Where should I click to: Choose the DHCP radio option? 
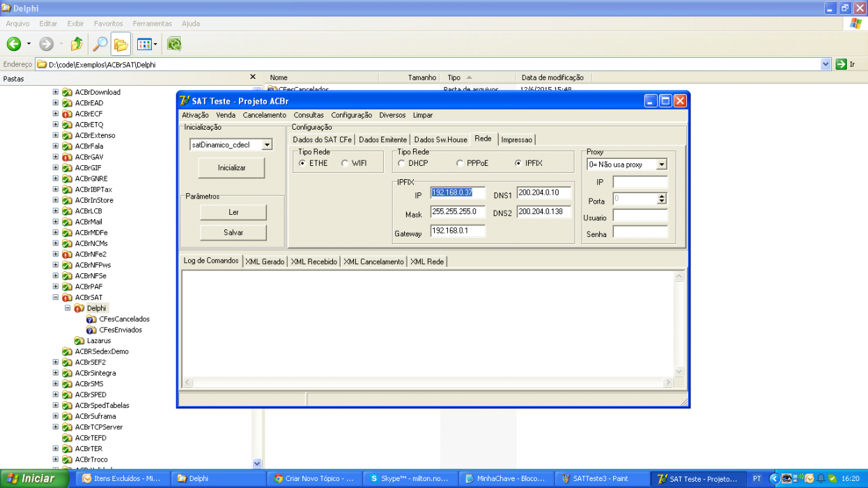click(x=401, y=163)
